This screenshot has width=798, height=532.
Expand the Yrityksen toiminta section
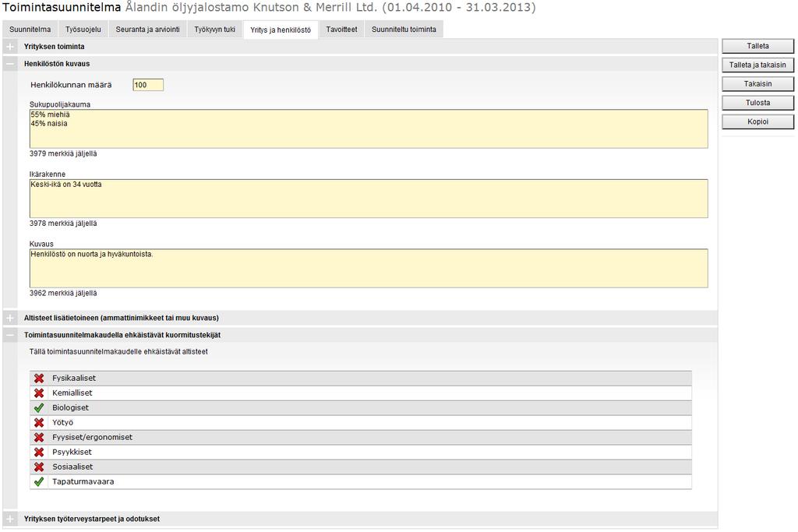[10, 46]
